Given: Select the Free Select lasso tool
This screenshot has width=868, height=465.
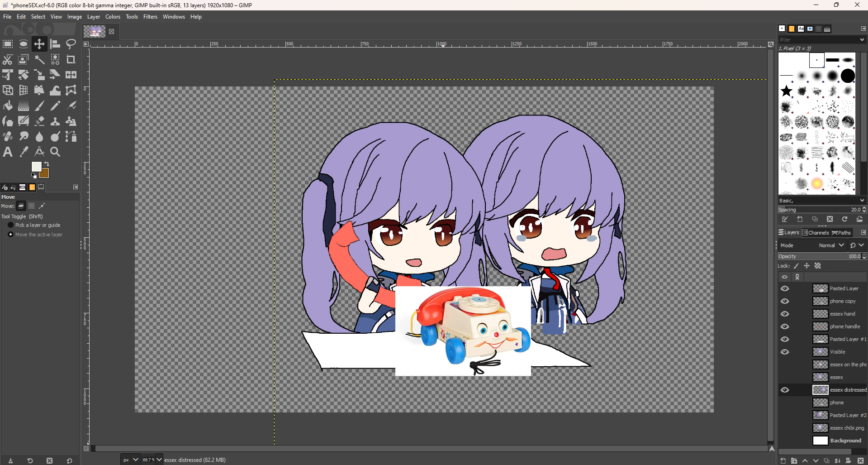Looking at the screenshot, I should [x=71, y=44].
